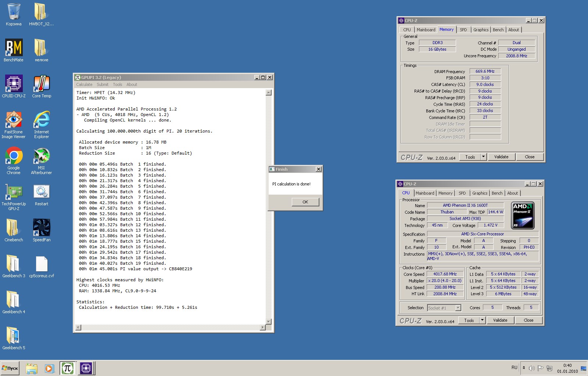
Task: Open About tab in lower CPU-Z
Action: (512, 193)
